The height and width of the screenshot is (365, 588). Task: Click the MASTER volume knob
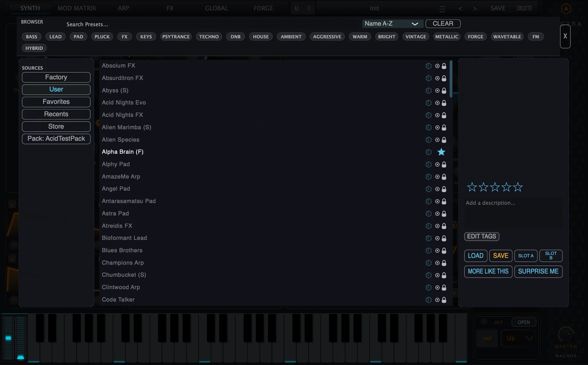click(x=566, y=335)
